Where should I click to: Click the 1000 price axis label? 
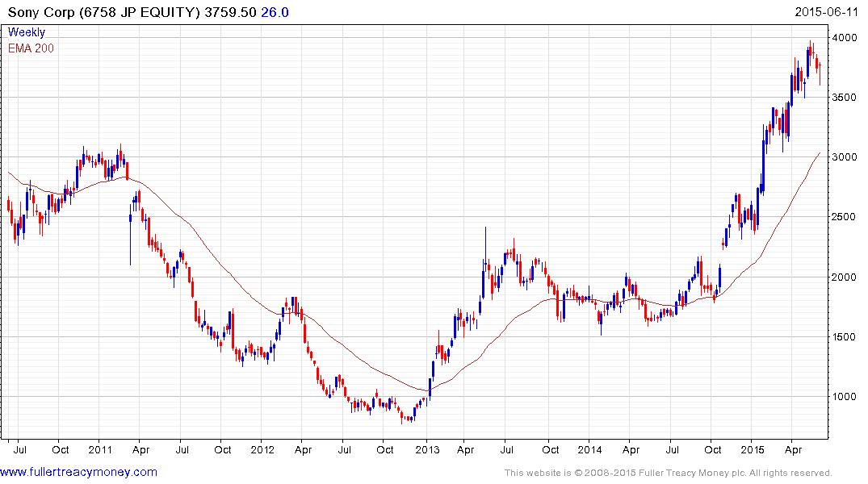tap(845, 397)
